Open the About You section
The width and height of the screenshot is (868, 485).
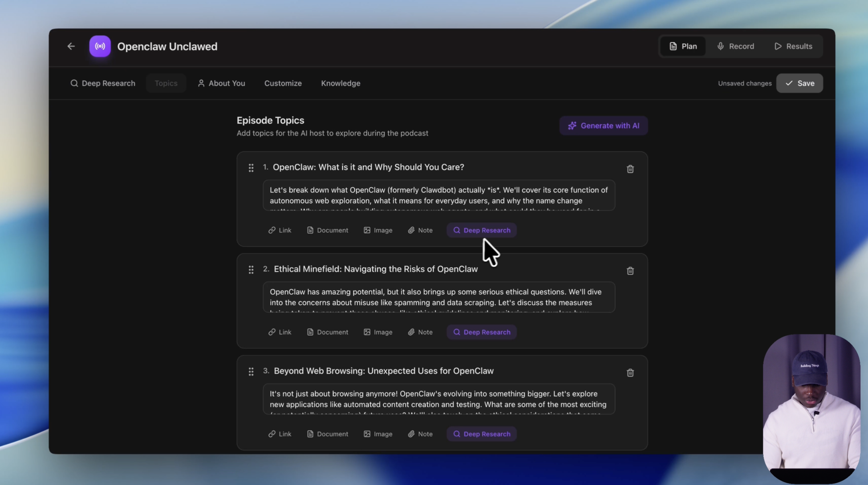point(221,83)
